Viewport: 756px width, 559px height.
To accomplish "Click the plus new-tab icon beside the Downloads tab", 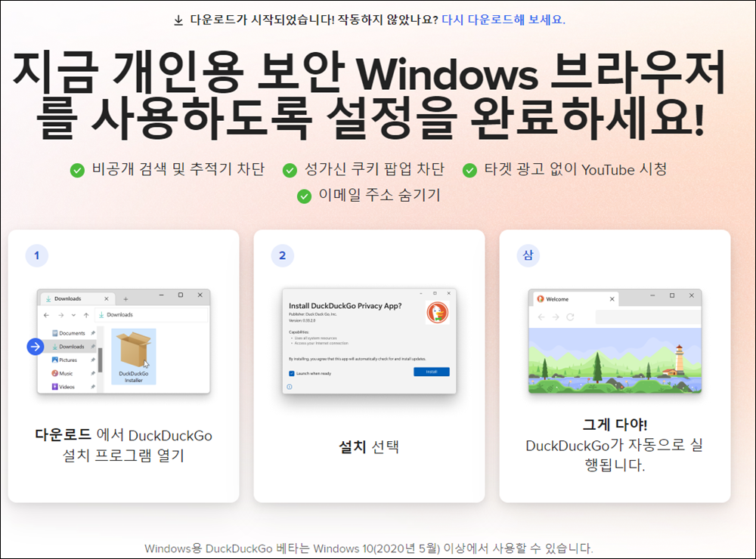I will coord(125,299).
